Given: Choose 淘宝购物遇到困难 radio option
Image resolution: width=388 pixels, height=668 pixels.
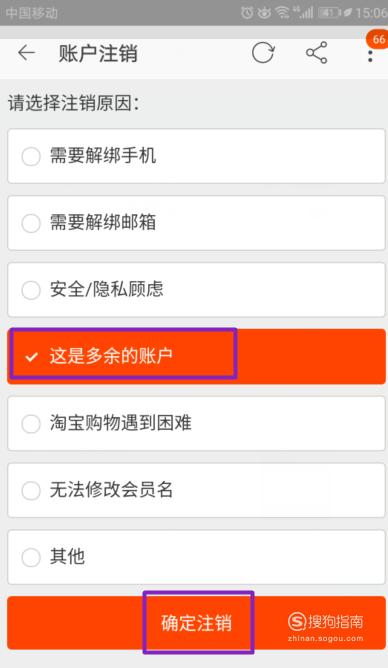Looking at the screenshot, I should click(196, 423).
